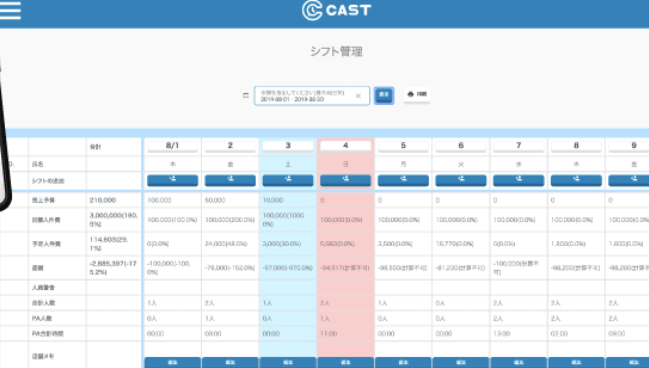Click the CAST logo
Viewport: 649px width, 368px height.
[337, 10]
